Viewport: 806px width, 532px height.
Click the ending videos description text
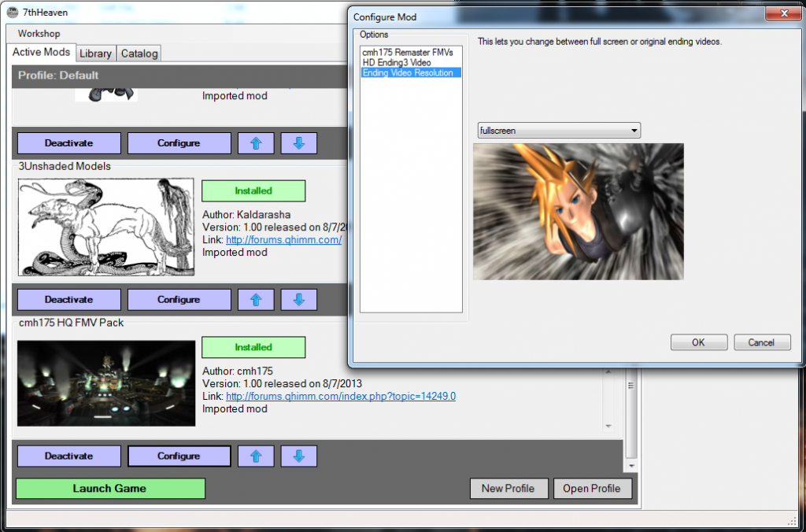click(x=600, y=42)
